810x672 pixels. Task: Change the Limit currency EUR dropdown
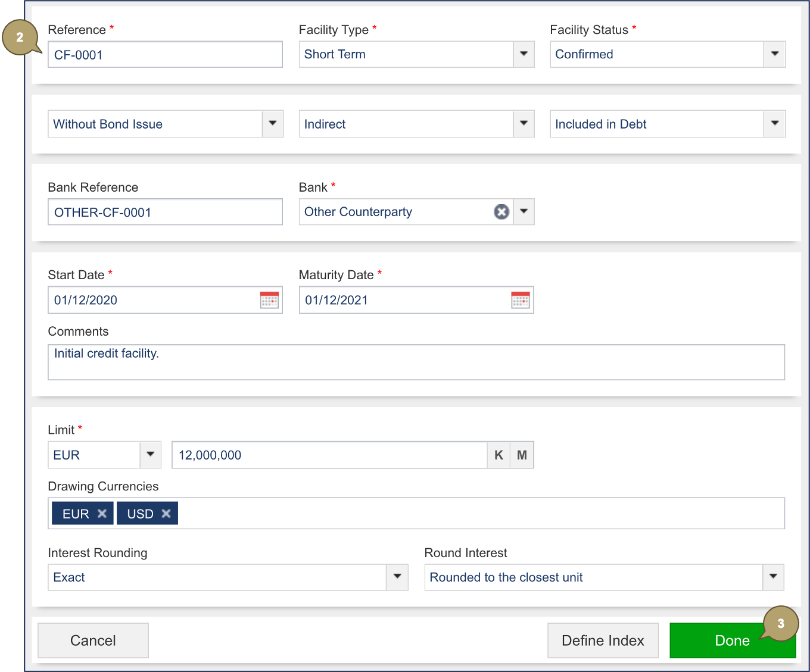[150, 455]
